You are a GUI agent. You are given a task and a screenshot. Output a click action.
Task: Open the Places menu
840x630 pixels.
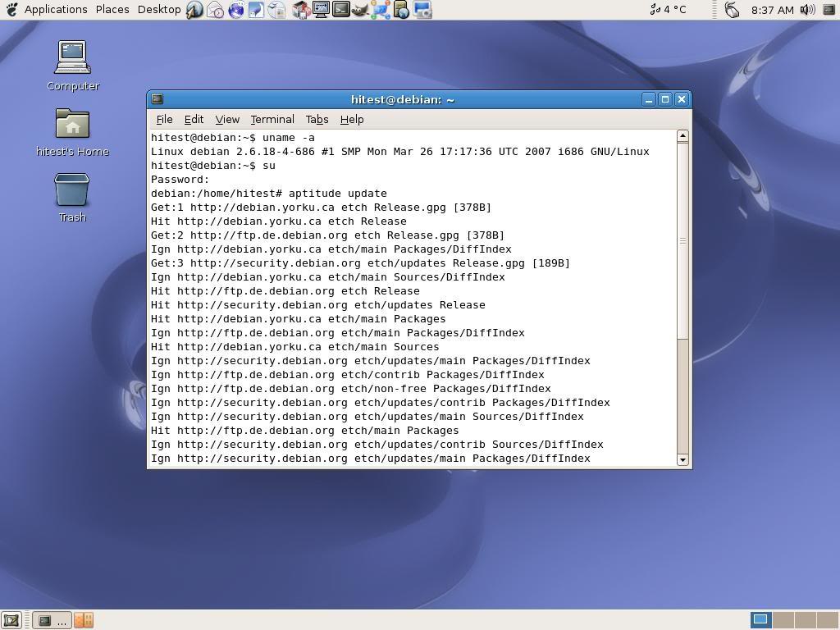[x=112, y=9]
